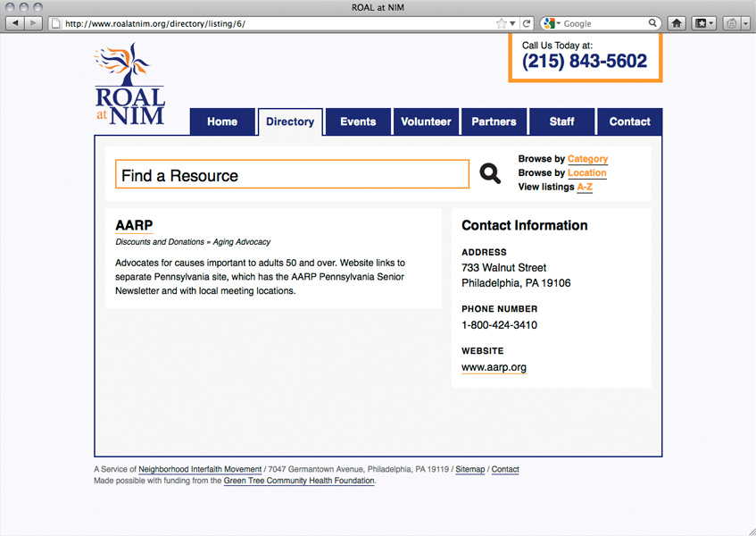Switch to the Events tab
Viewport: 756px width, 536px height.
coord(358,121)
